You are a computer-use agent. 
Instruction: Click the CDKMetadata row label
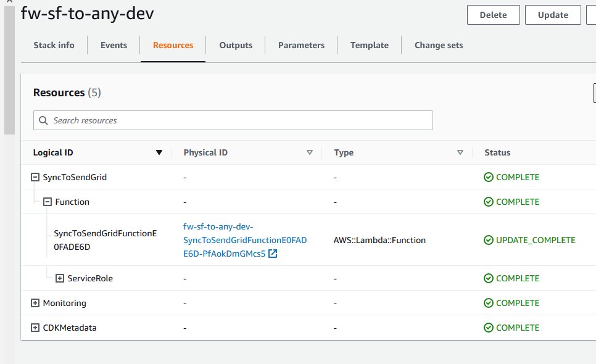click(70, 328)
